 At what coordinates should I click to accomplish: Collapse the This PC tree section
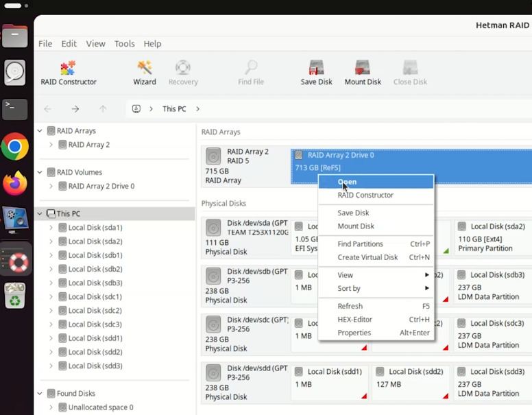pos(40,213)
